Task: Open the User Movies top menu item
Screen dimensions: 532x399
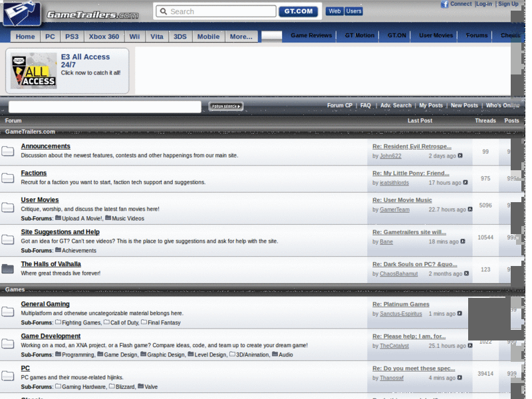Action: coord(436,35)
